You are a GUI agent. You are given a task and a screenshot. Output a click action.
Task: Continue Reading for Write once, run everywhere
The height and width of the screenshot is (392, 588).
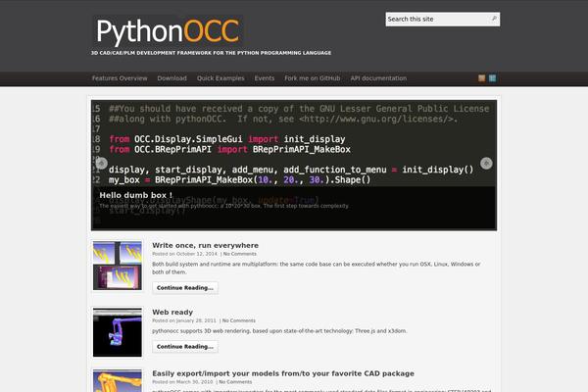point(185,288)
